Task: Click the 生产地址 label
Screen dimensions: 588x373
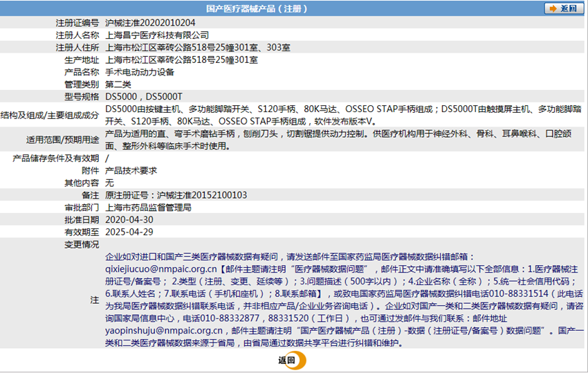Action: (x=82, y=60)
